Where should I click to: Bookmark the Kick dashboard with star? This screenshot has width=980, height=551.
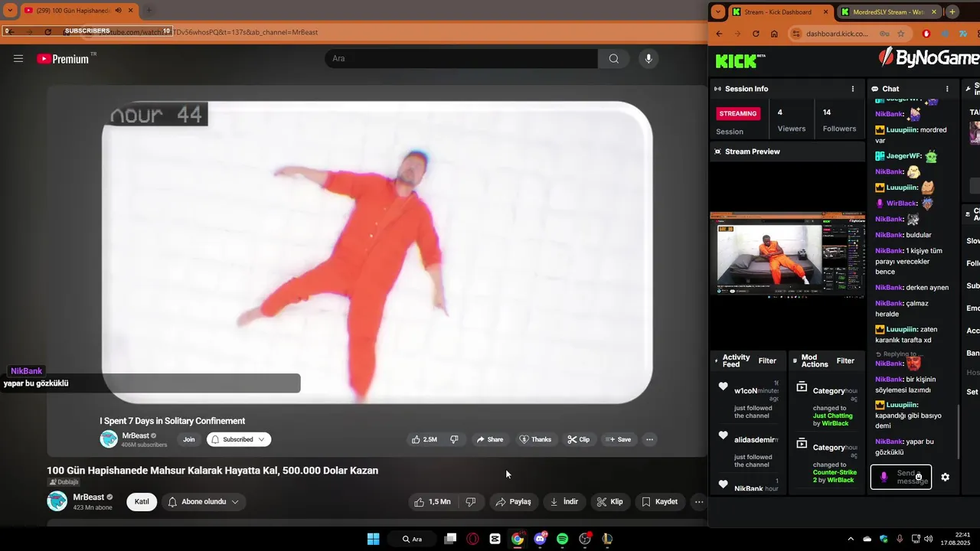(x=901, y=34)
